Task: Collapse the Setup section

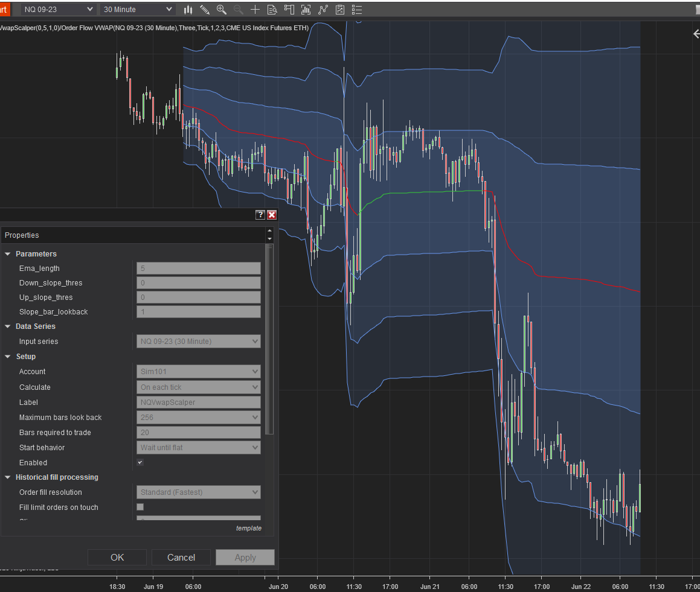Action: (8, 357)
